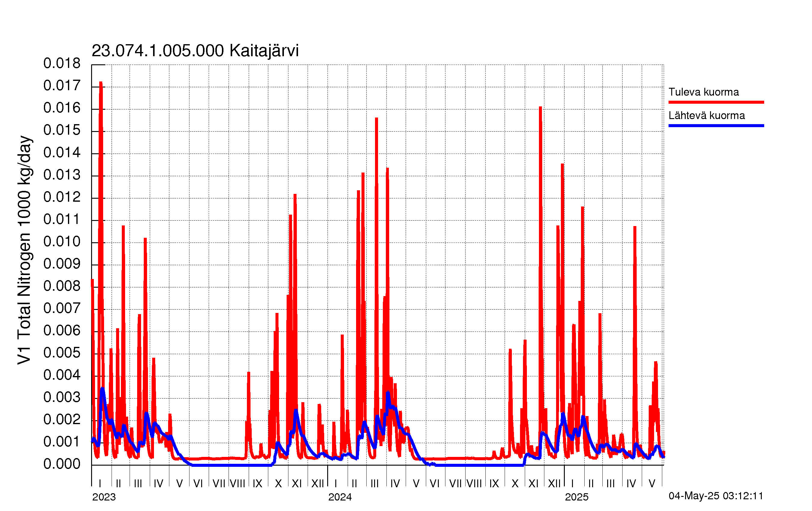Viewport: 812px width, 511px height.
Task: Click the 'Tuleva kuorma' legend label
Action: (x=704, y=92)
